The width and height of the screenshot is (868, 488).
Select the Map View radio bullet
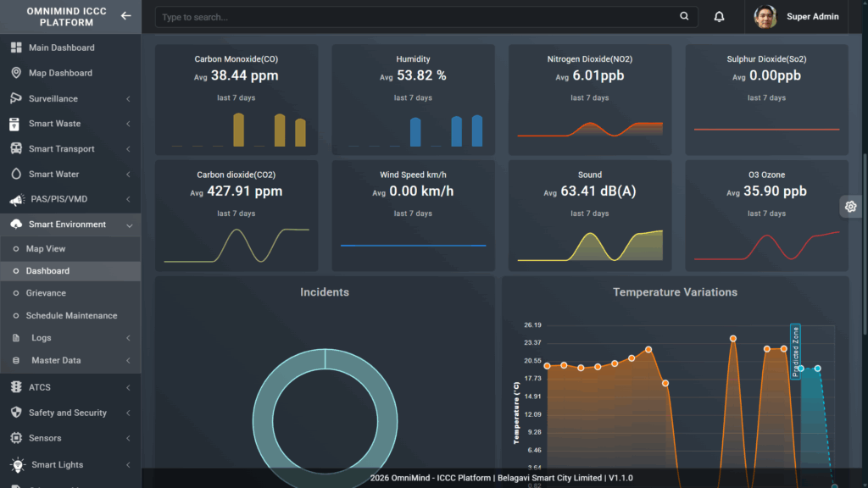15,249
